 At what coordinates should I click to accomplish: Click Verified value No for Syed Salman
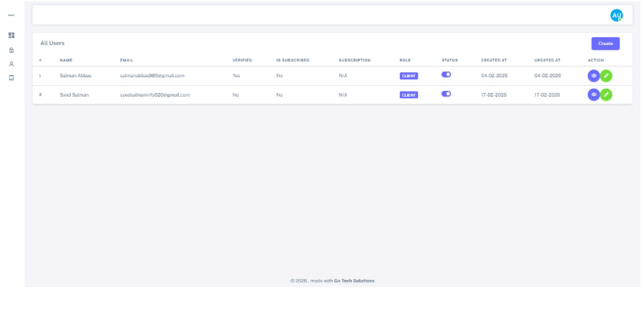(x=235, y=95)
